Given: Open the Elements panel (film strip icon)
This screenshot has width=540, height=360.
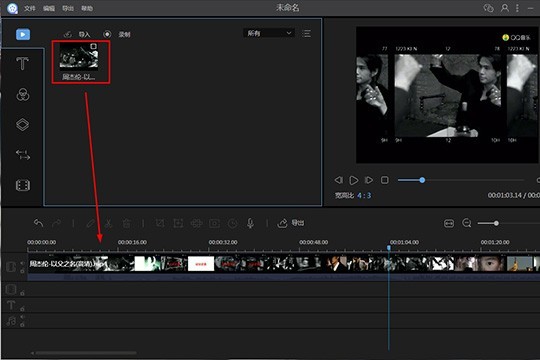Looking at the screenshot, I should click(x=23, y=185).
